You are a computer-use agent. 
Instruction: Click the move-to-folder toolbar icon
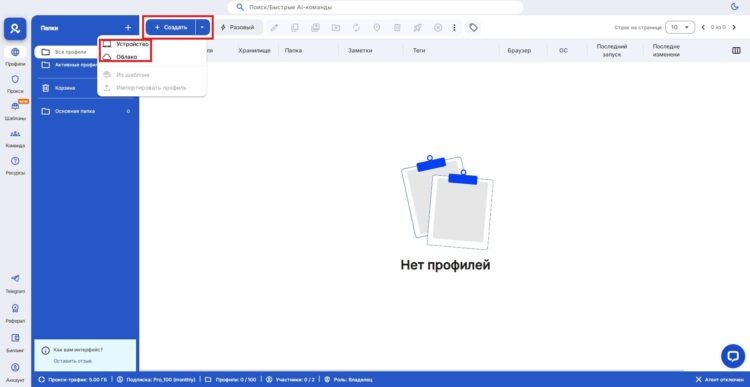pos(336,28)
